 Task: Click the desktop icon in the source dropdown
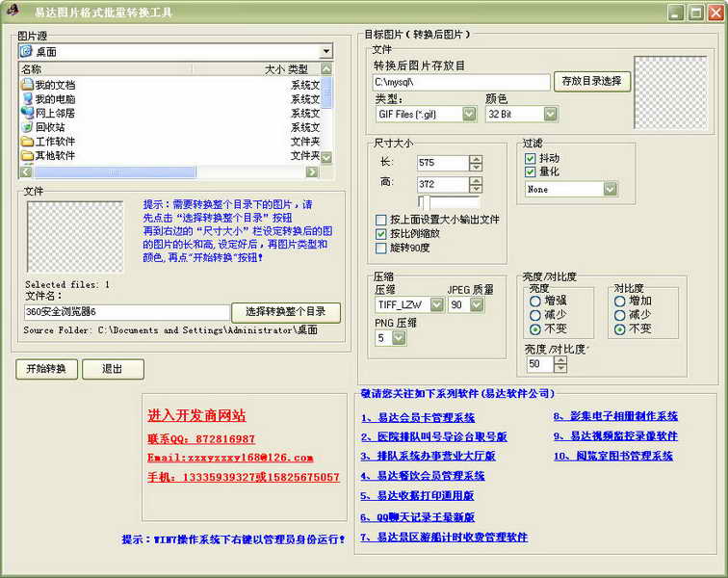coord(26,51)
